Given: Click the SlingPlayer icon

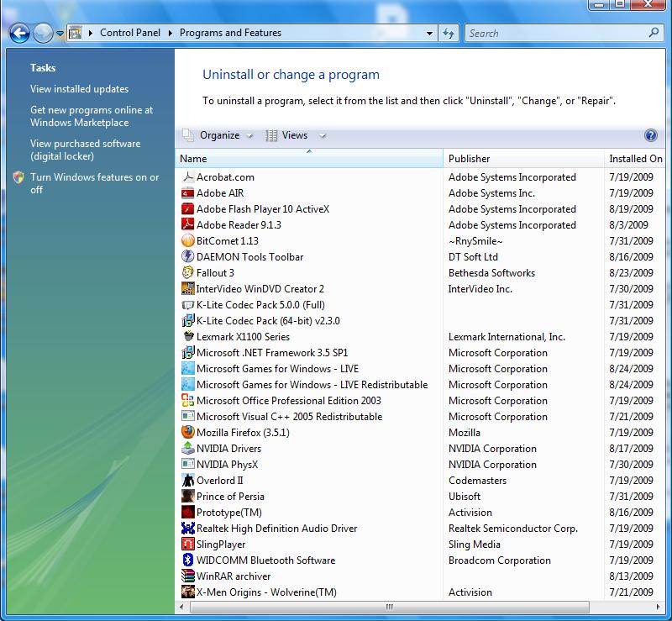Looking at the screenshot, I should point(186,545).
